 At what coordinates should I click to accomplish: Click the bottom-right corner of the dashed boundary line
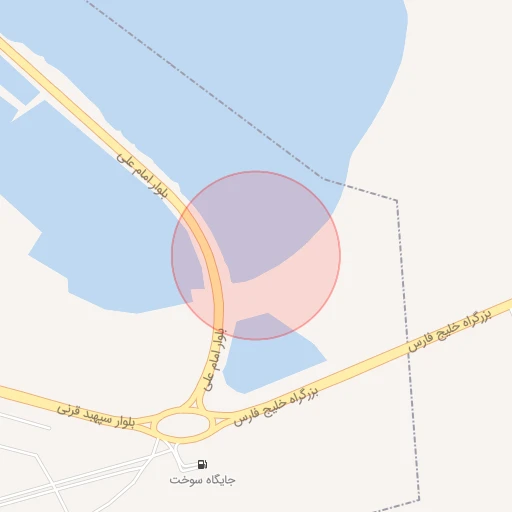[419, 500]
